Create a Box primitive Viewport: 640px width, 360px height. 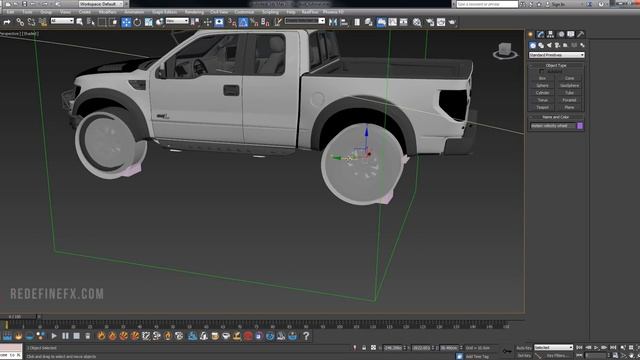click(x=542, y=78)
